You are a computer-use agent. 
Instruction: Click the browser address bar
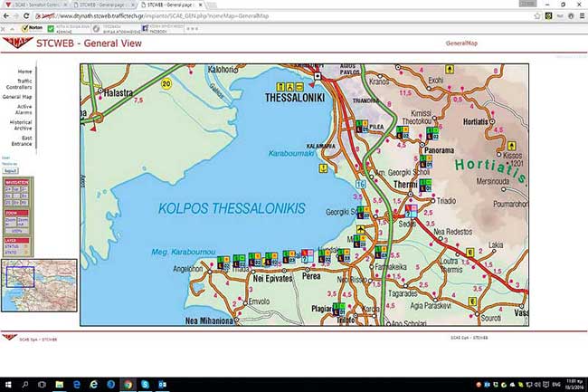point(281,15)
